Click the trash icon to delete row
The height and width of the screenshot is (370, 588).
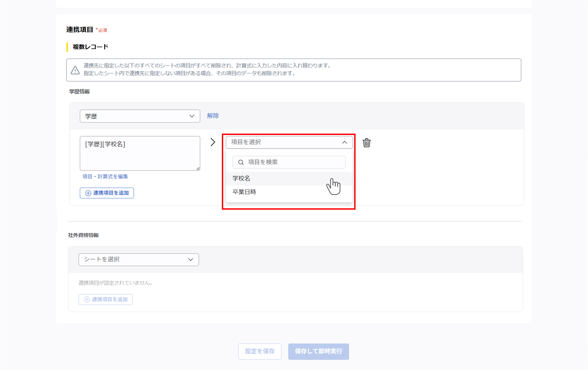pyautogui.click(x=367, y=143)
